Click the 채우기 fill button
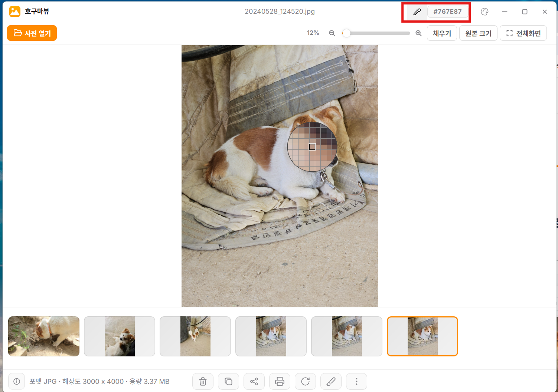558x392 pixels. point(442,33)
